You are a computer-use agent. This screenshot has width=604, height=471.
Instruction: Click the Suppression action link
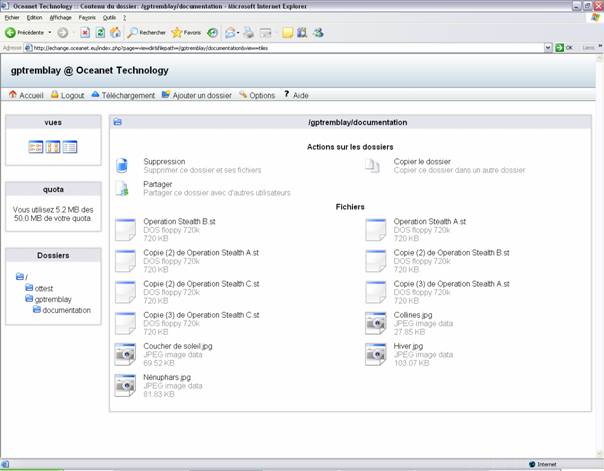(164, 161)
